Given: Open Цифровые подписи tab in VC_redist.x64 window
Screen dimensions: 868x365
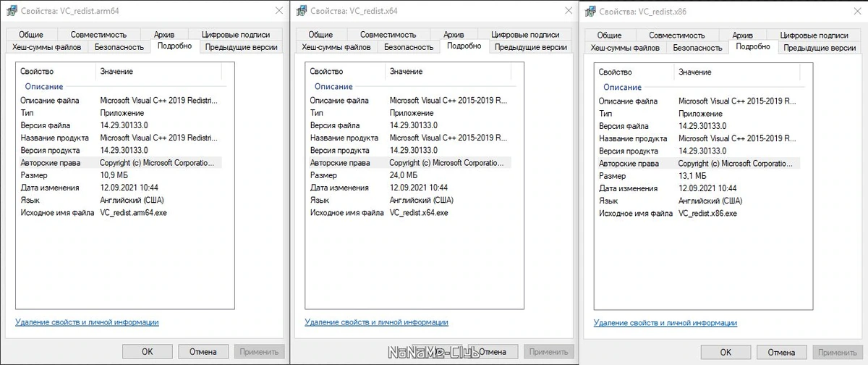Looking at the screenshot, I should click(525, 35).
